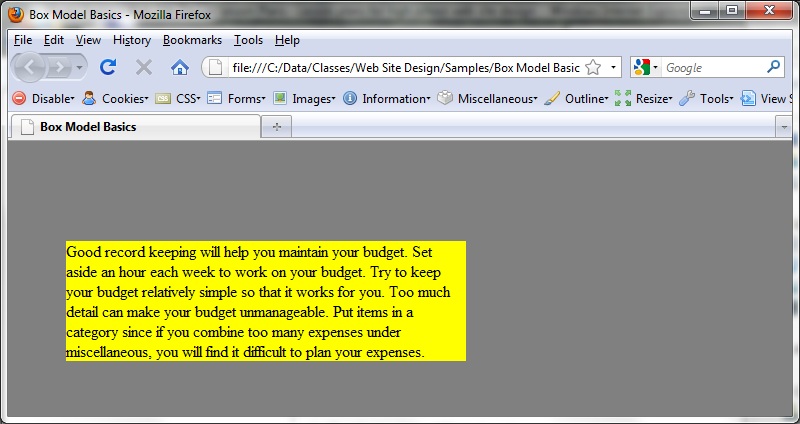Open the Google search engine selector
The width and height of the screenshot is (800, 424).
pyautogui.click(x=646, y=67)
